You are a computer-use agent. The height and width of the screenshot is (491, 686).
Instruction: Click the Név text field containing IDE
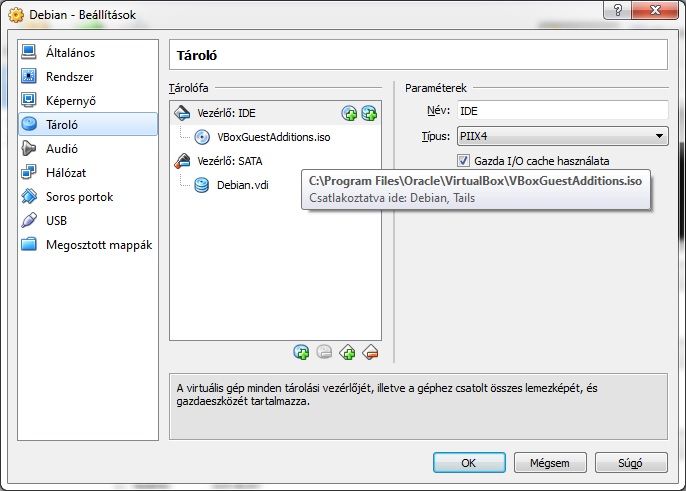(562, 111)
